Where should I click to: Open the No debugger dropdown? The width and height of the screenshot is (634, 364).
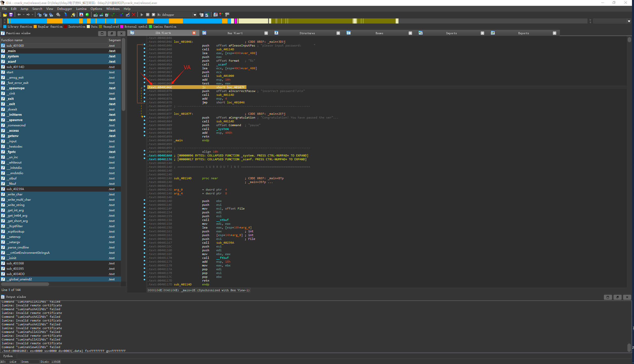pyautogui.click(x=195, y=15)
